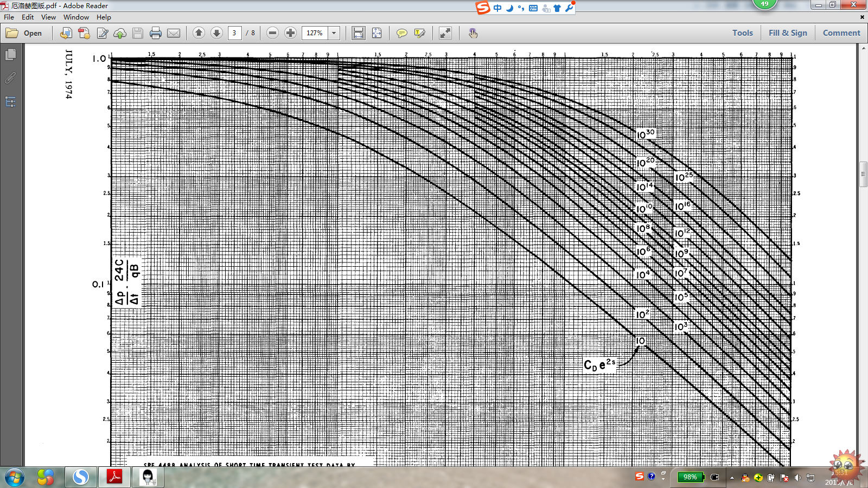View the file in Read Mode

pyautogui.click(x=445, y=33)
